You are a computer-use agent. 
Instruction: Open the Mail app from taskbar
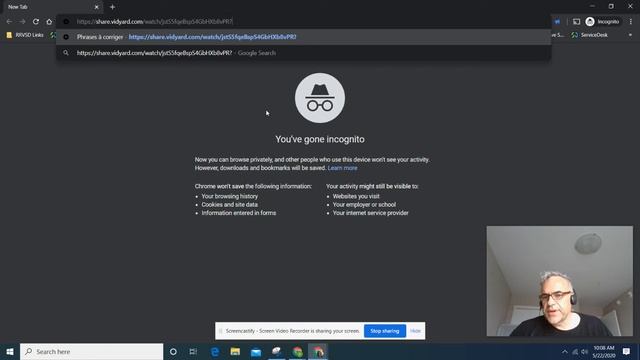256,352
